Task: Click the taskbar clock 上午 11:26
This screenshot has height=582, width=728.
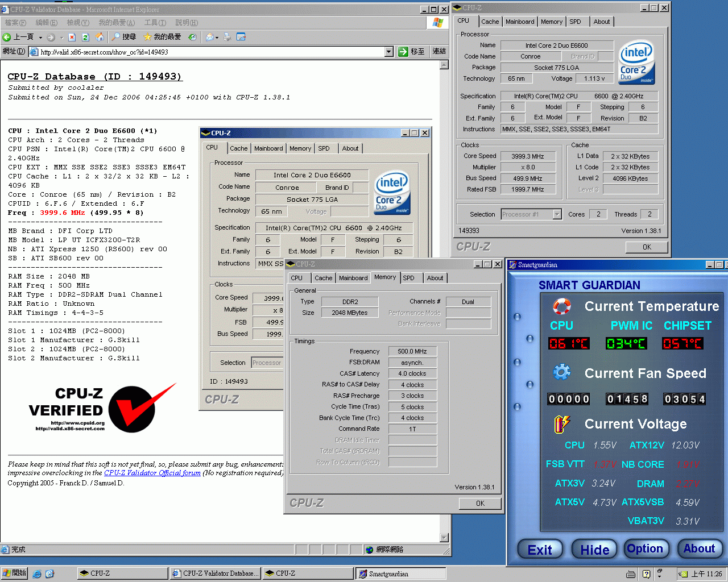Action: (706, 574)
